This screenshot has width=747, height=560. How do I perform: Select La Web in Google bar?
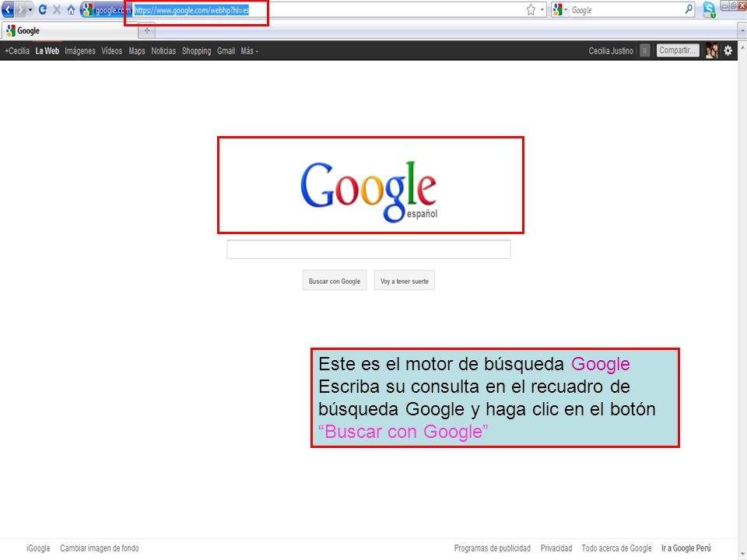coord(47,51)
